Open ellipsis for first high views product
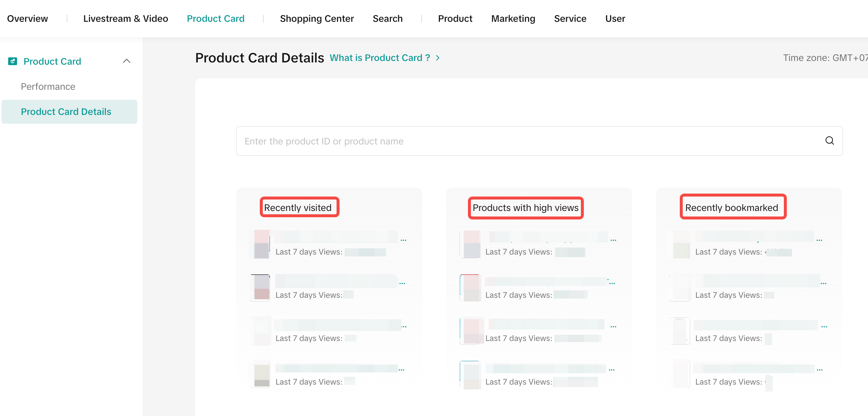This screenshot has height=416, width=868. 613,240
